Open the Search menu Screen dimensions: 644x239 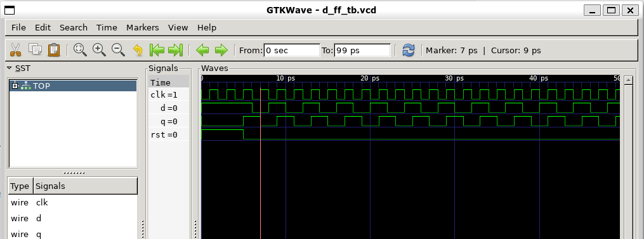[x=74, y=27]
